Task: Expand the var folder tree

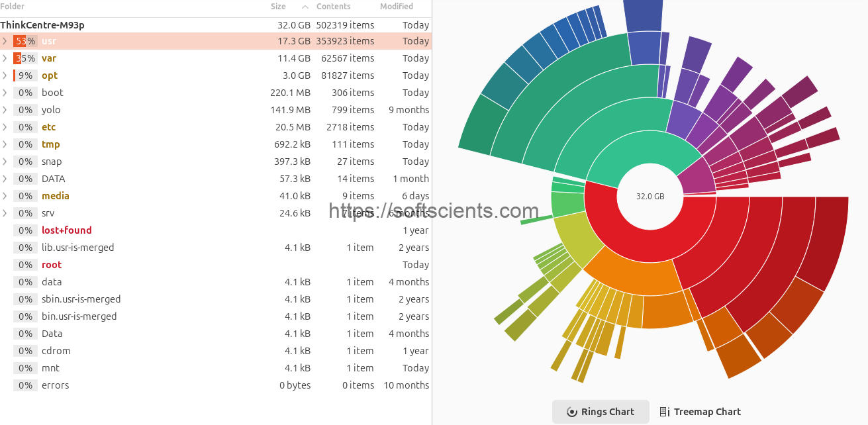Action: coord(5,58)
